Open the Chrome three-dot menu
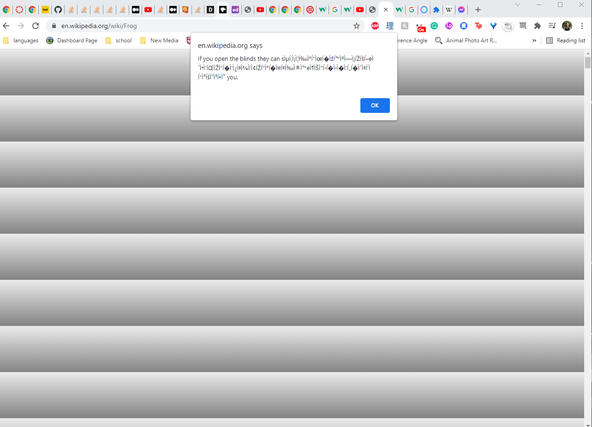The height and width of the screenshot is (427, 592). (x=582, y=26)
